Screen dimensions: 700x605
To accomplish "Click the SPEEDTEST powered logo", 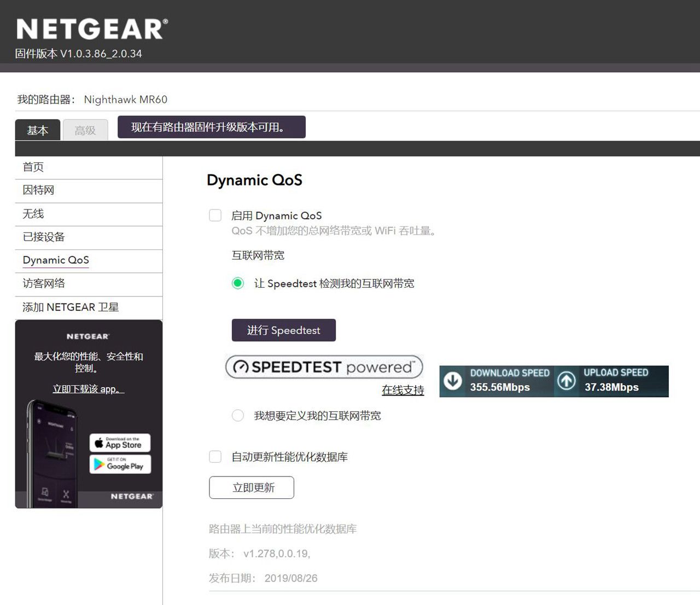I will [x=324, y=367].
